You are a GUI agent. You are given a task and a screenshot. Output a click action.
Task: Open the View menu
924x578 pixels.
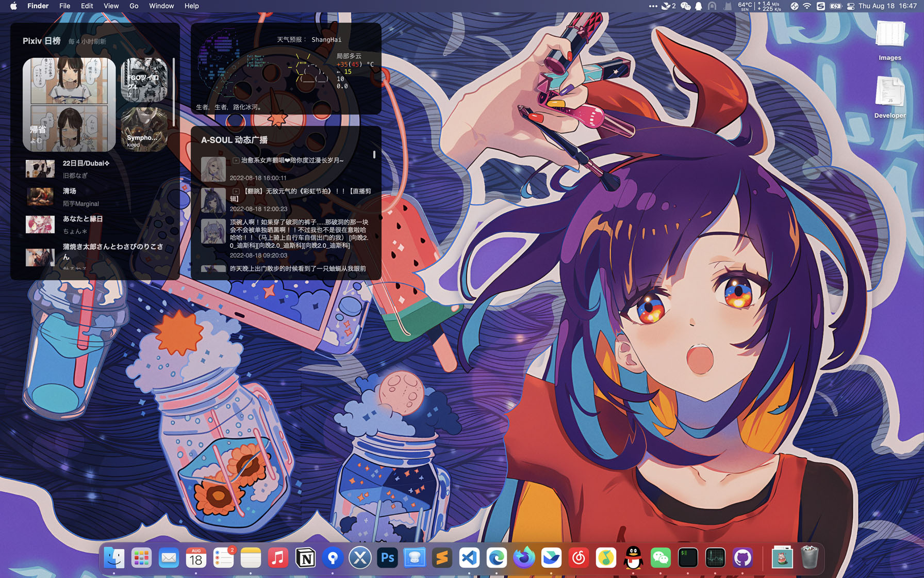pyautogui.click(x=111, y=6)
